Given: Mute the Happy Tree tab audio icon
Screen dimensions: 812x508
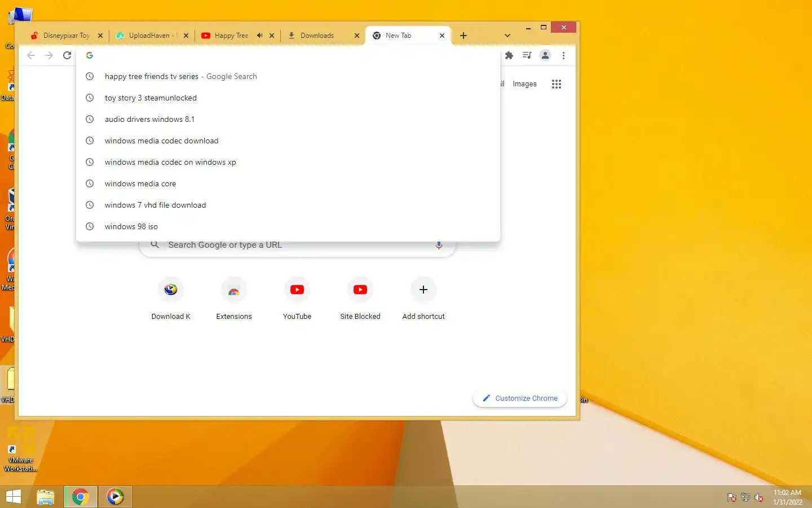Looking at the screenshot, I should 259,36.
